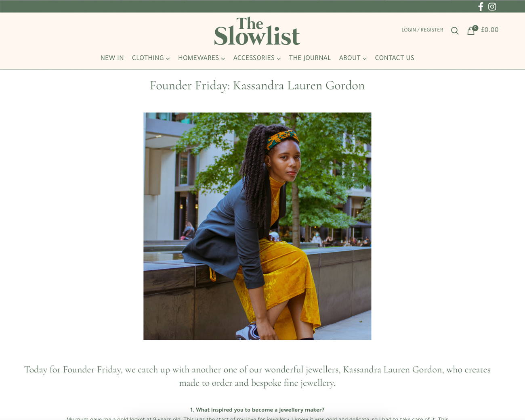Screen dimensions: 525x420
Task: Expand the Accessories dropdown arrow
Action: tap(279, 59)
